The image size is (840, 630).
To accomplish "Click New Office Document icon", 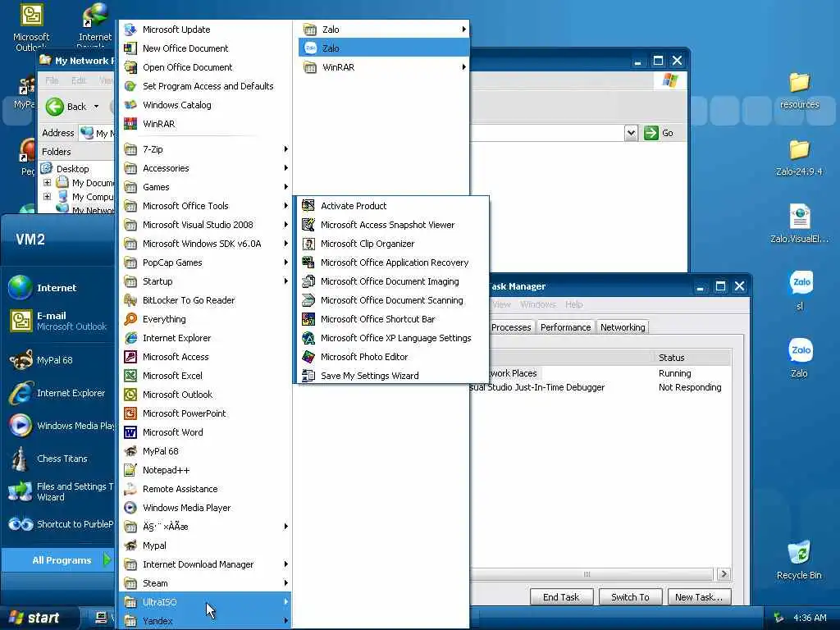I will (130, 48).
